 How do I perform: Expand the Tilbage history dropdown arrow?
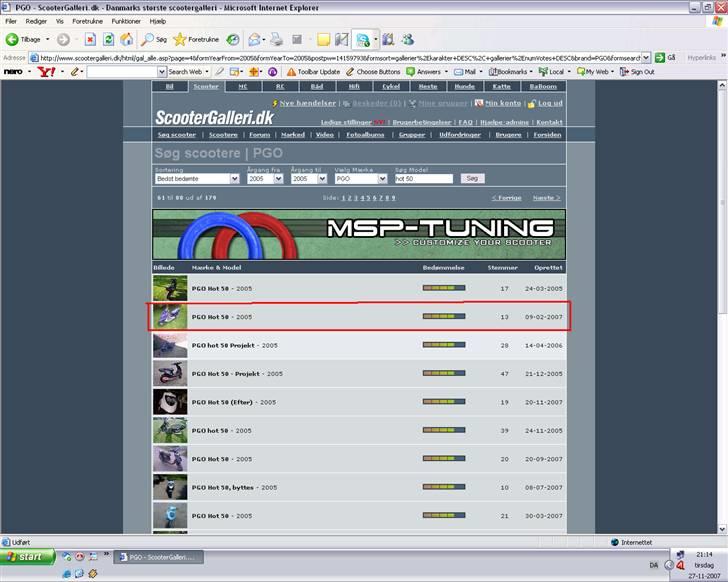[x=47, y=40]
